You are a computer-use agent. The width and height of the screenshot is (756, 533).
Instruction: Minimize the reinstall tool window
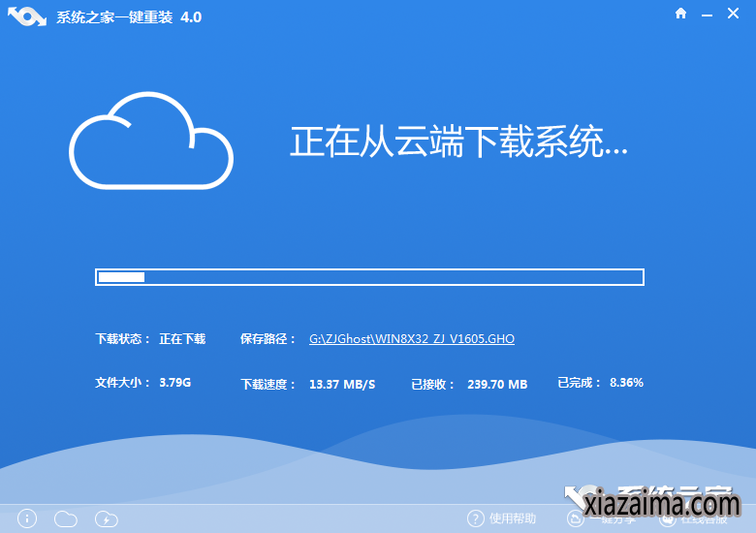tap(707, 16)
